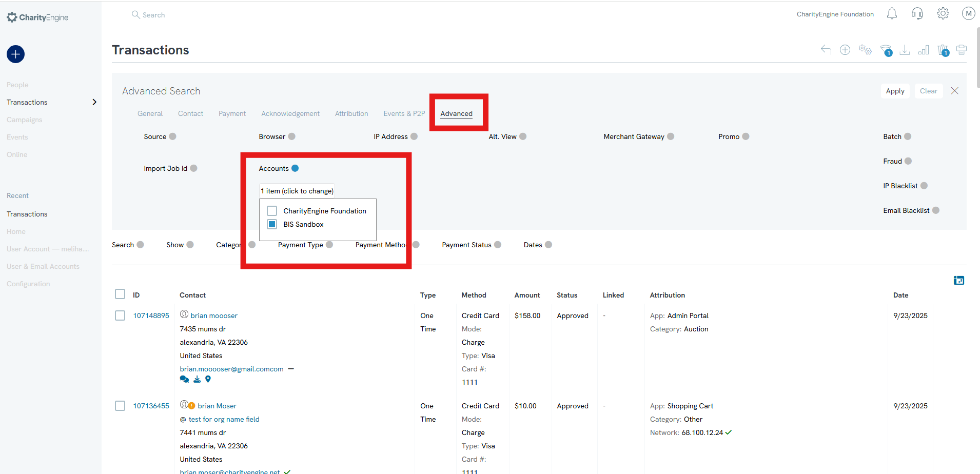This screenshot has height=474, width=980.
Task: Click the person icon beside brian moooser
Action: tap(184, 314)
